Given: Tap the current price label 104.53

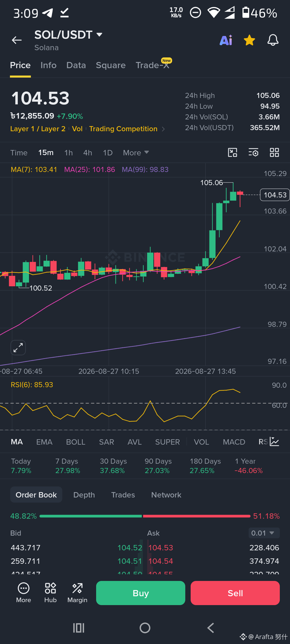Looking at the screenshot, I should 275,195.
